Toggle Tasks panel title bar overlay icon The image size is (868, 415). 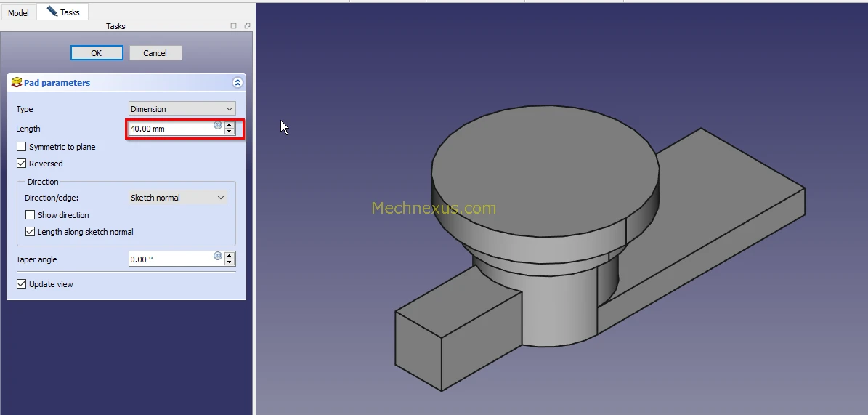click(x=234, y=26)
